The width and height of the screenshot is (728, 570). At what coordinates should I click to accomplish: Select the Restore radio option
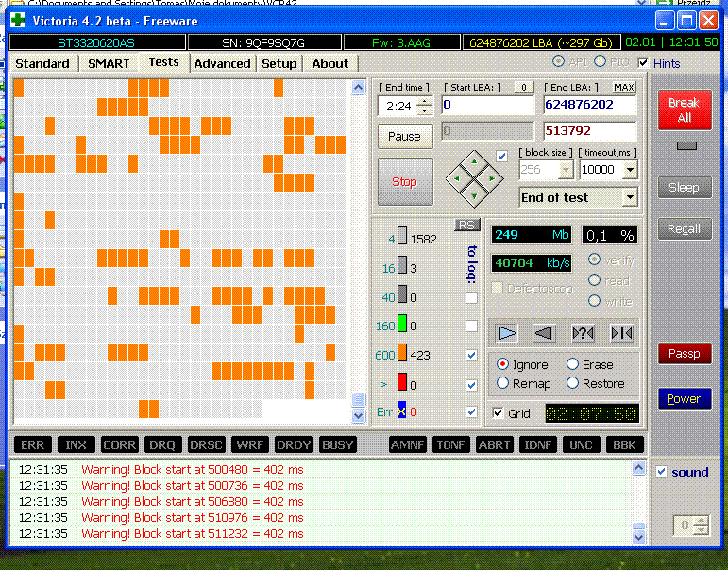click(572, 383)
